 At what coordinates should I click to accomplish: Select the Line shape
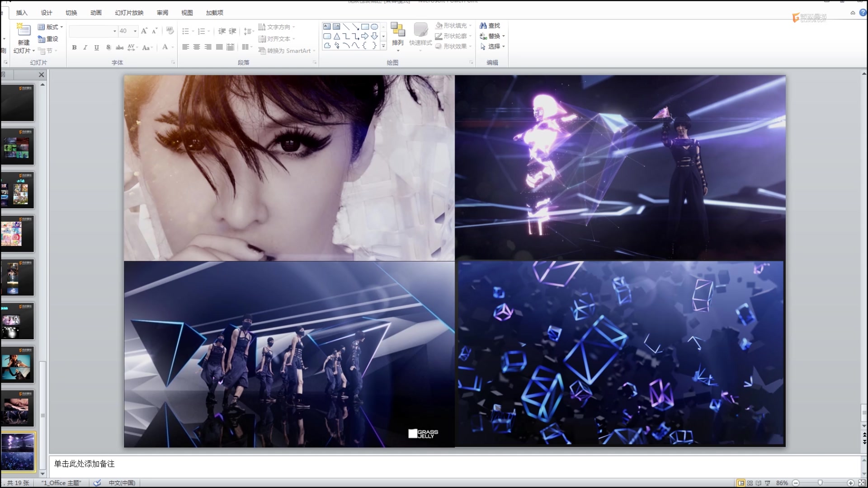346,27
